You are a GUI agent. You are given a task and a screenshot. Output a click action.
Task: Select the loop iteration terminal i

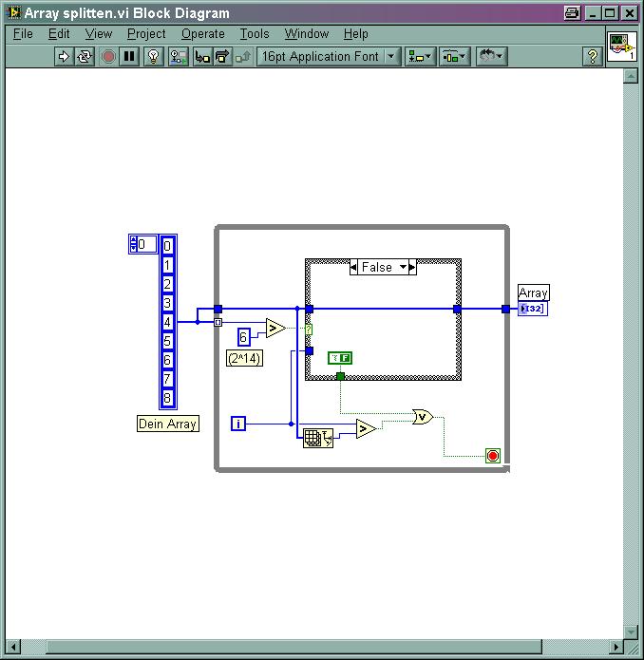click(238, 424)
